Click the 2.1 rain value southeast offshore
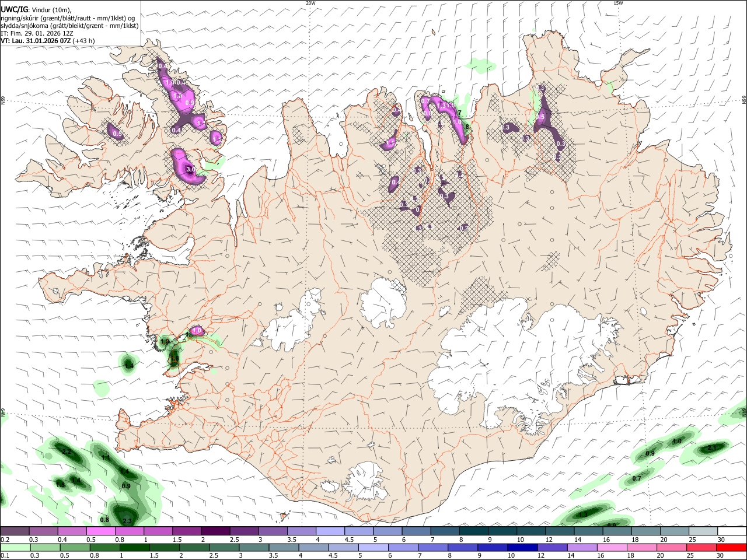The height and width of the screenshot is (560, 747). [x=712, y=448]
